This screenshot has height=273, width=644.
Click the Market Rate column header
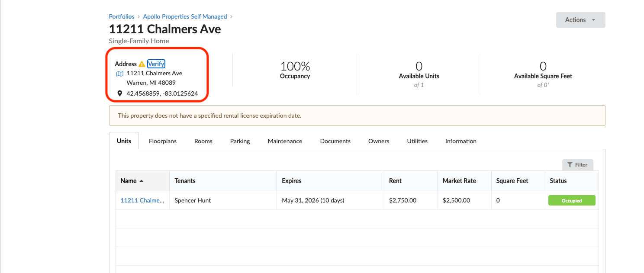[464, 181]
